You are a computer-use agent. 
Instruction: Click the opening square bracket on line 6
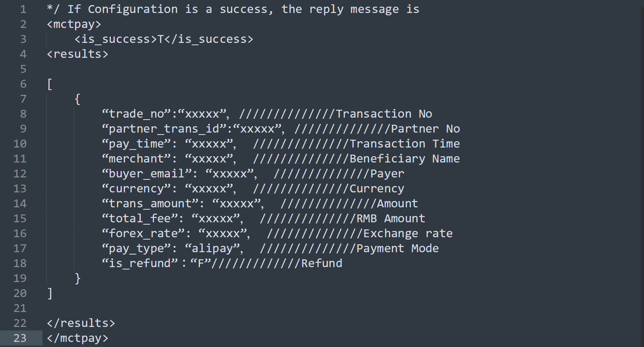click(x=50, y=84)
